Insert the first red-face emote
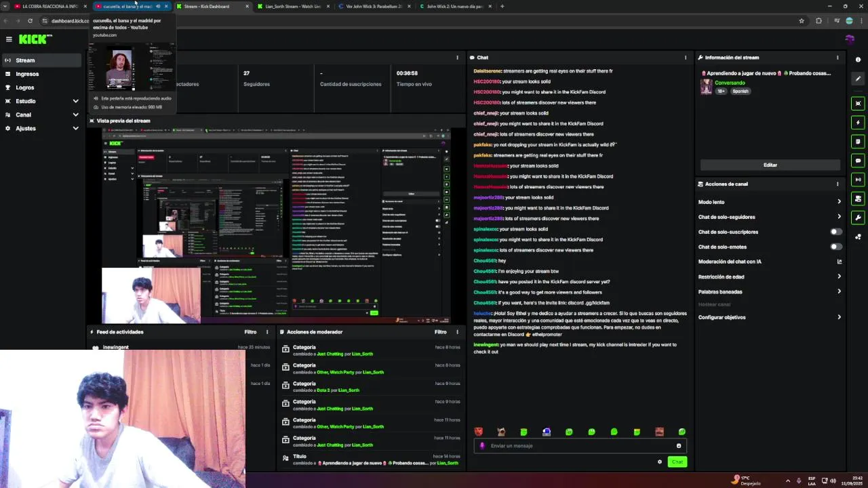This screenshot has width=868, height=488. click(479, 432)
